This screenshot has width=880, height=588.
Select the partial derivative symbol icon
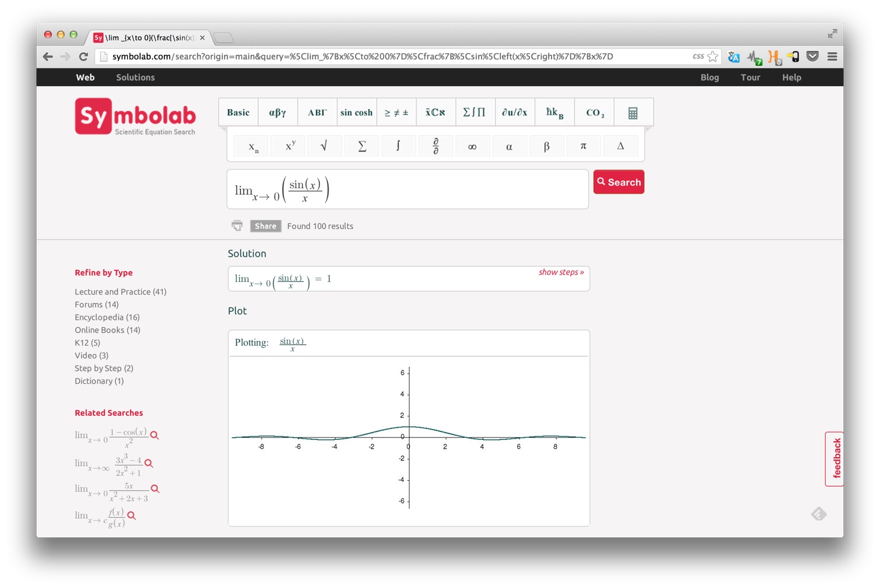(436, 145)
